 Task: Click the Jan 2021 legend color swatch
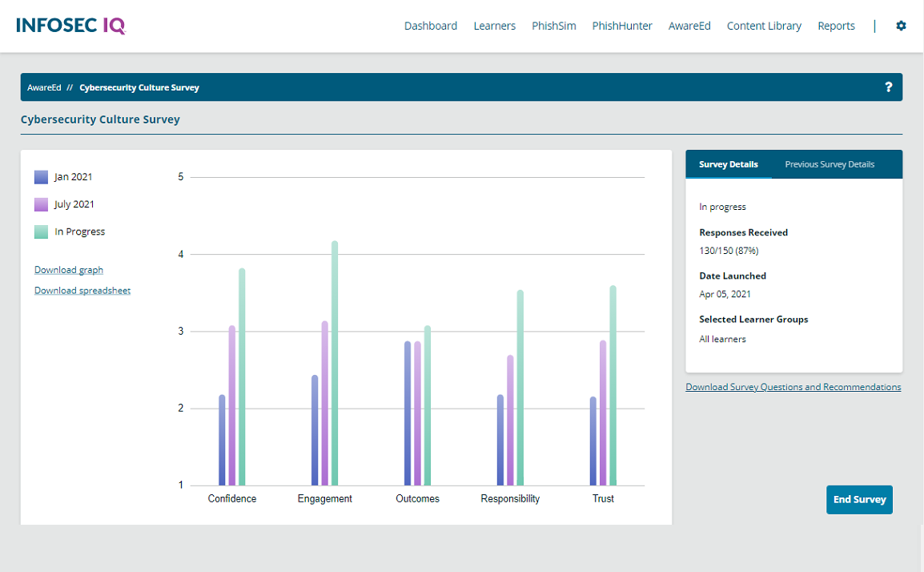[x=41, y=177]
